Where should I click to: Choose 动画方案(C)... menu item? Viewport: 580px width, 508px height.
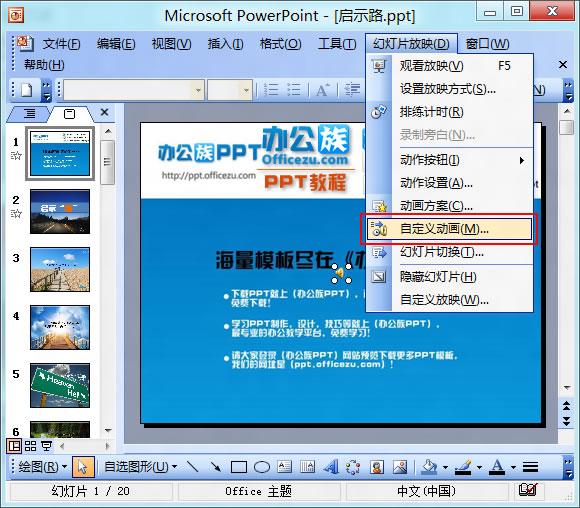(x=449, y=206)
